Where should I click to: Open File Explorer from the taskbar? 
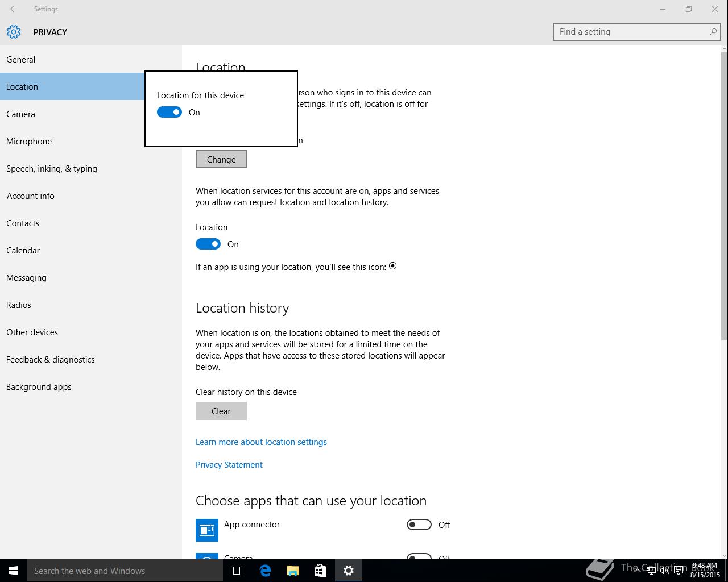point(293,571)
